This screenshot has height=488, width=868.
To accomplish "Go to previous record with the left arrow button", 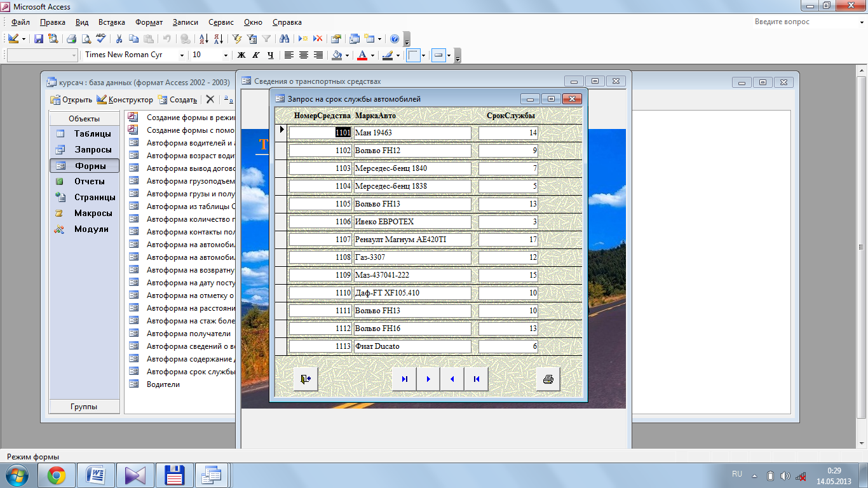I will (x=452, y=379).
